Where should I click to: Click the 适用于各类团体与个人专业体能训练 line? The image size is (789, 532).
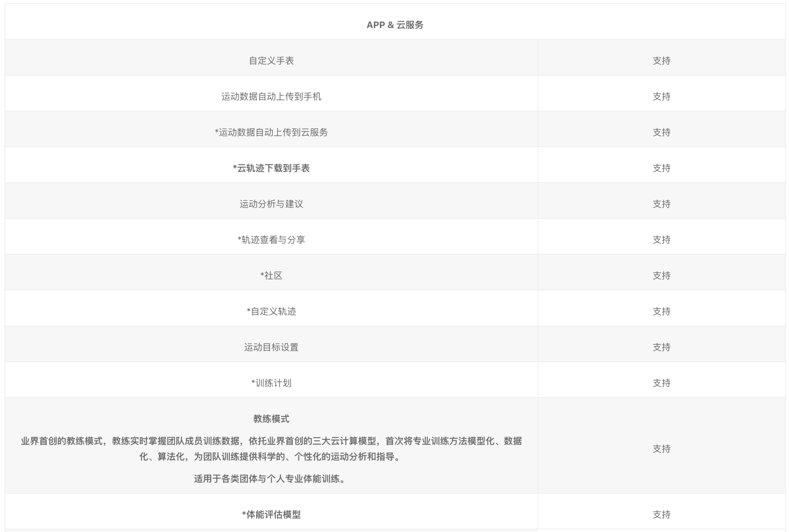(x=270, y=479)
